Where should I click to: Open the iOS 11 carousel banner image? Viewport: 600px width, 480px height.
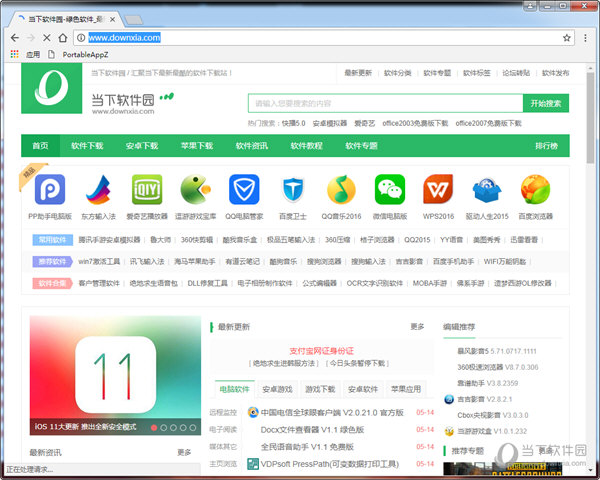pos(115,375)
